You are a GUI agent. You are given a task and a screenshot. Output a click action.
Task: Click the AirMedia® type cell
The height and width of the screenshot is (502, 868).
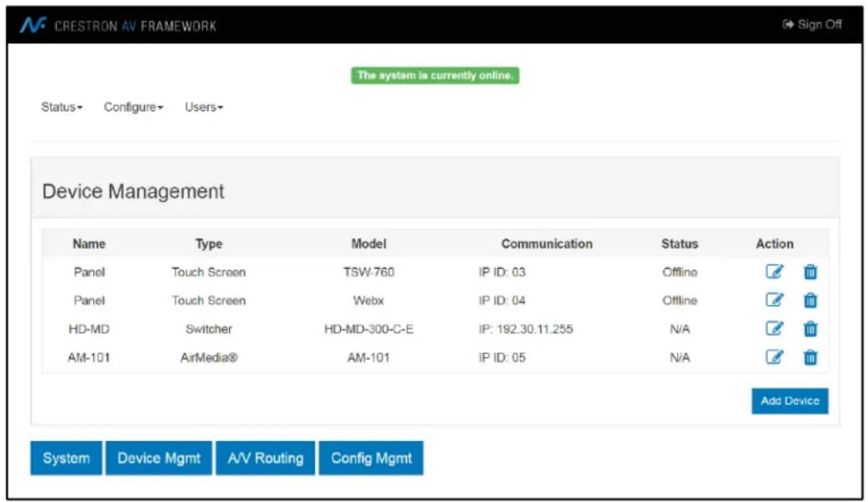pos(209,358)
